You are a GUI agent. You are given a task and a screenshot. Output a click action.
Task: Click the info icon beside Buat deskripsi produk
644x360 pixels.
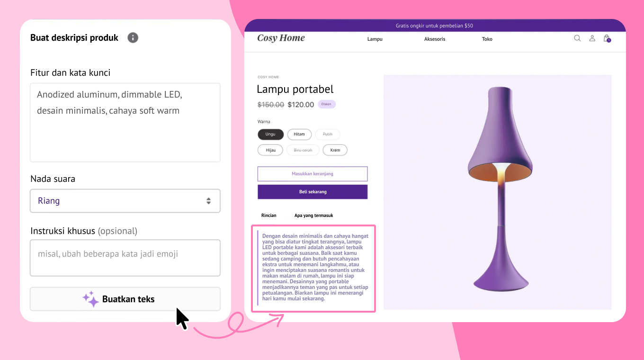(133, 37)
